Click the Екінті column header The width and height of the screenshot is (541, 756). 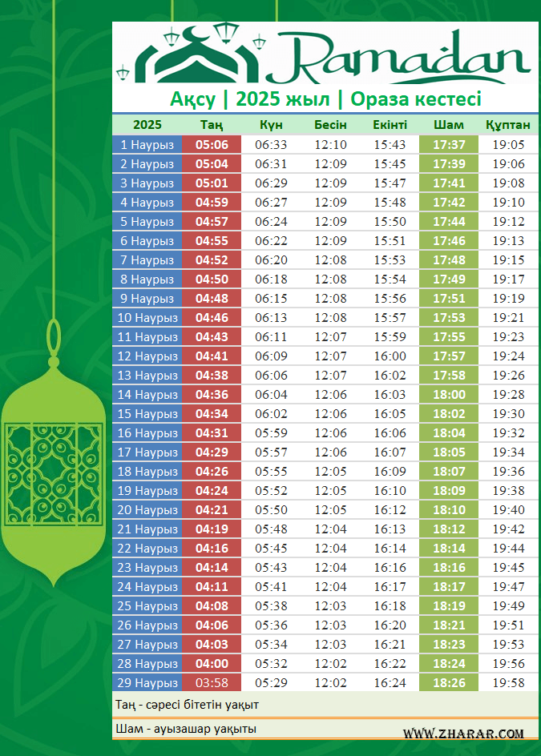coord(390,125)
